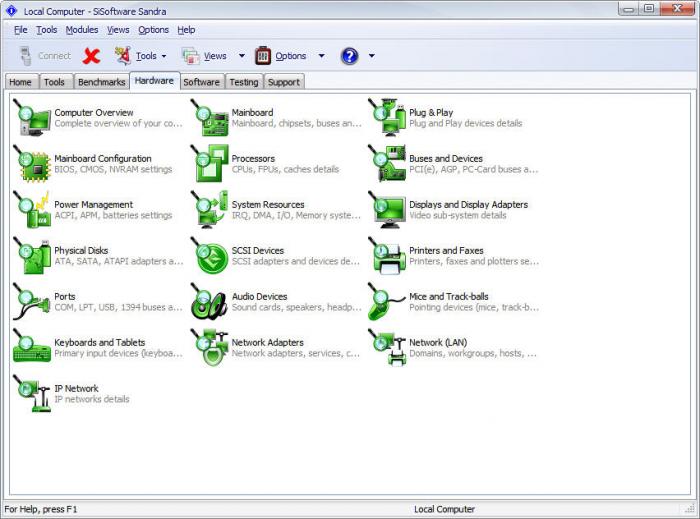Click the Displays and Display Adapters label
700x519 pixels.
point(468,204)
